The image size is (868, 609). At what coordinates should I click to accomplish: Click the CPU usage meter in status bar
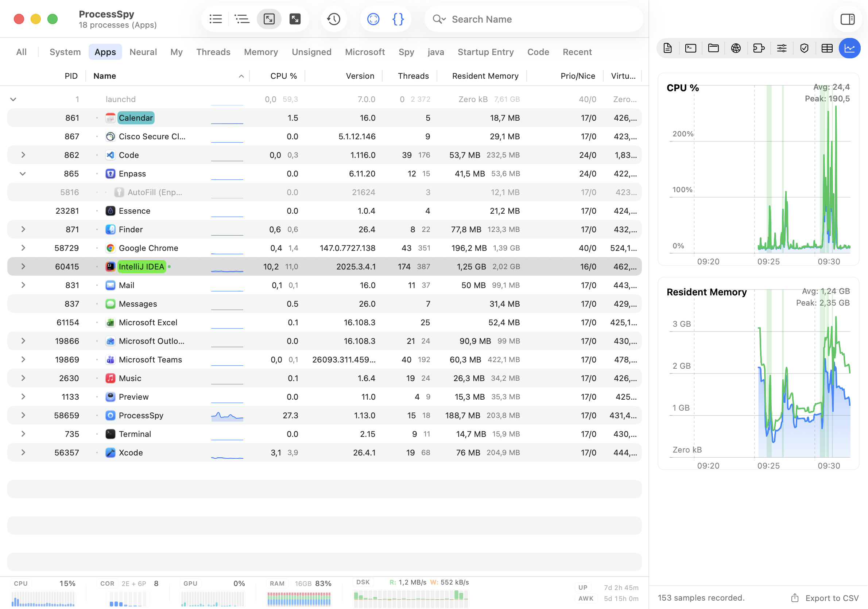click(43, 593)
